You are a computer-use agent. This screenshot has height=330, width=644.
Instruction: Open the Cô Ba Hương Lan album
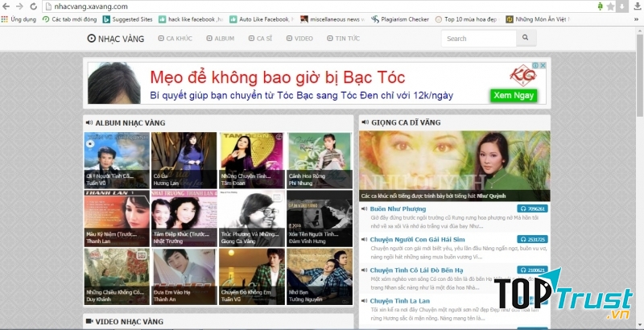184,160
